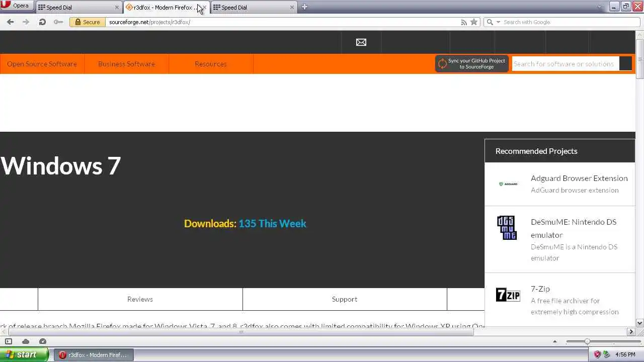Open the RSS feed icon in address bar
This screenshot has width=644, height=362.
tap(464, 22)
